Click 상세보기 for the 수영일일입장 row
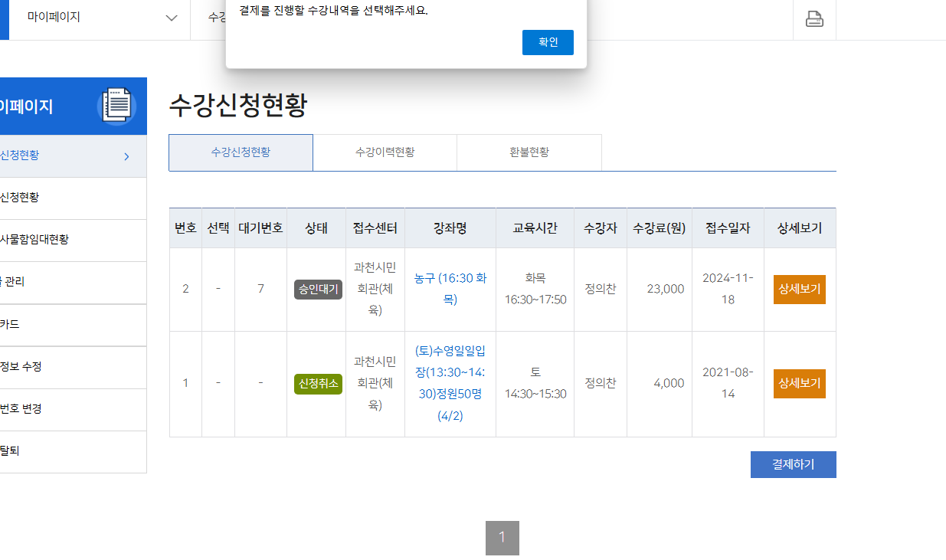 tap(799, 384)
